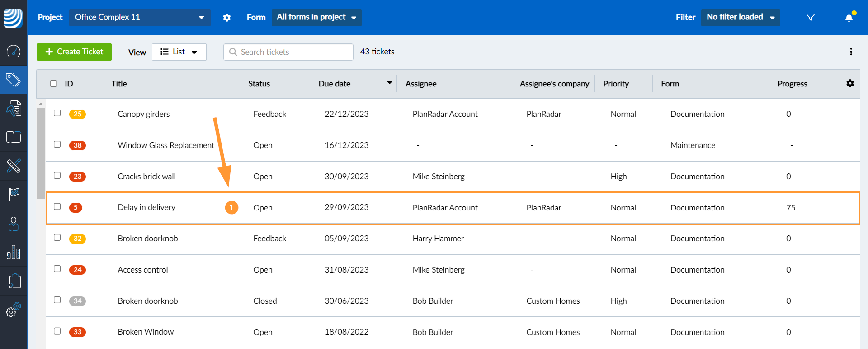
Task: Click the Create Ticket button
Action: (x=74, y=52)
